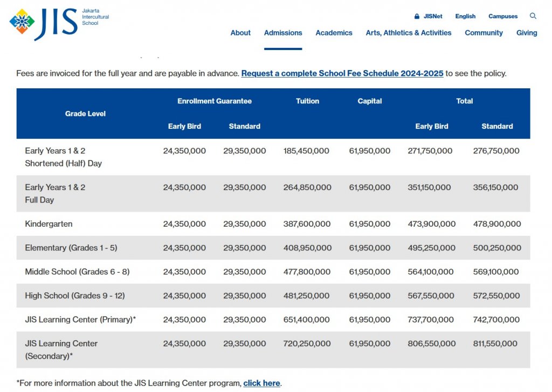Switch the site language via English

pyautogui.click(x=465, y=16)
